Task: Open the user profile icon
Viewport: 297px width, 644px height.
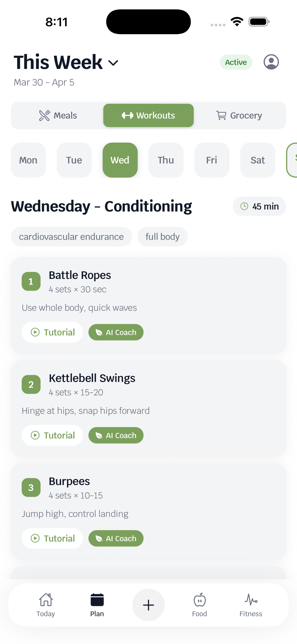Action: [271, 62]
